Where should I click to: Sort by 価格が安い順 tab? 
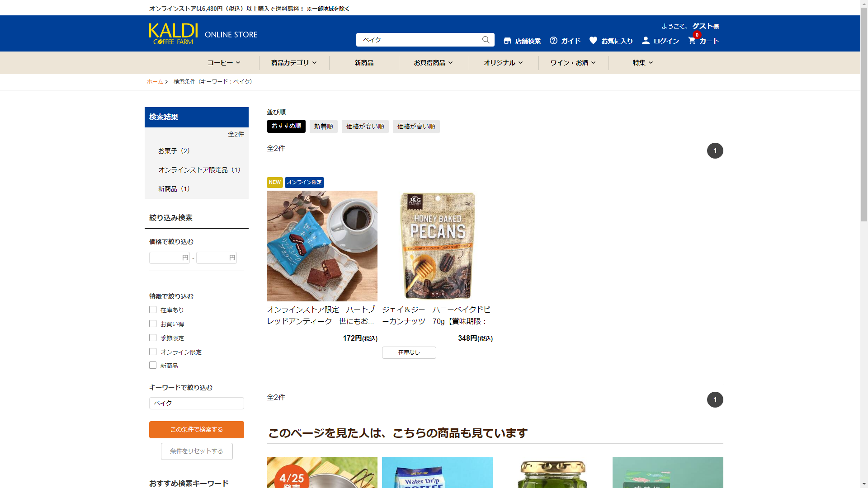365,127
